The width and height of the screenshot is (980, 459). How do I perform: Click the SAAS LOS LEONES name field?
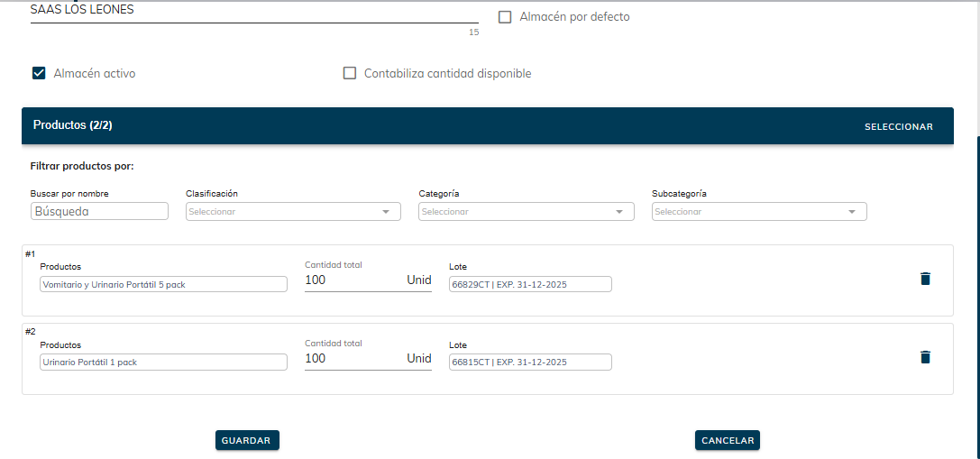[253, 11]
